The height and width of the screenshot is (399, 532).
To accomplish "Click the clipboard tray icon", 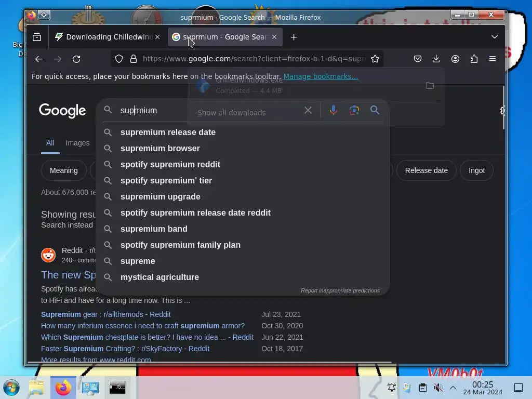I will 423,388.
